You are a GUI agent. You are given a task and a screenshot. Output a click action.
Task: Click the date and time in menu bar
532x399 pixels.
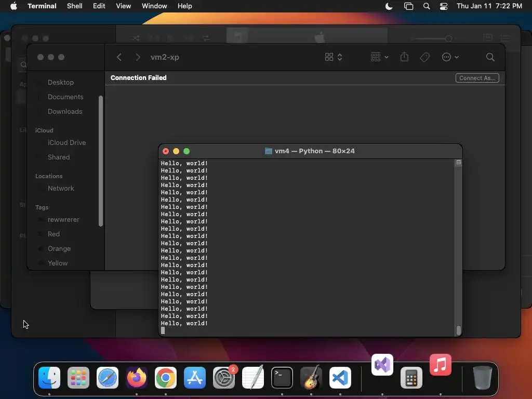(489, 6)
